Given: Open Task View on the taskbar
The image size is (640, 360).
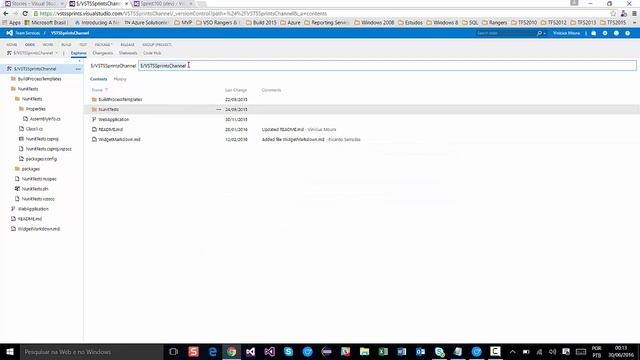Looking at the screenshot, I should [x=173, y=352].
